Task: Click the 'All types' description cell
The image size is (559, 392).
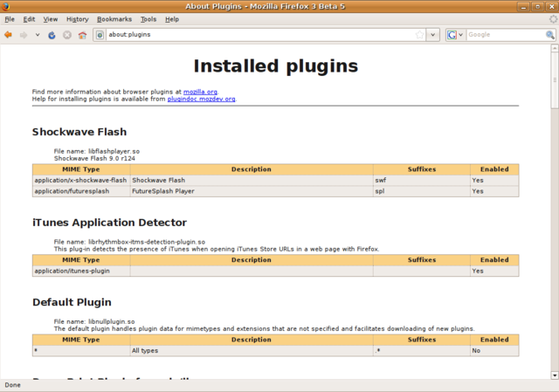Action: 252,351
